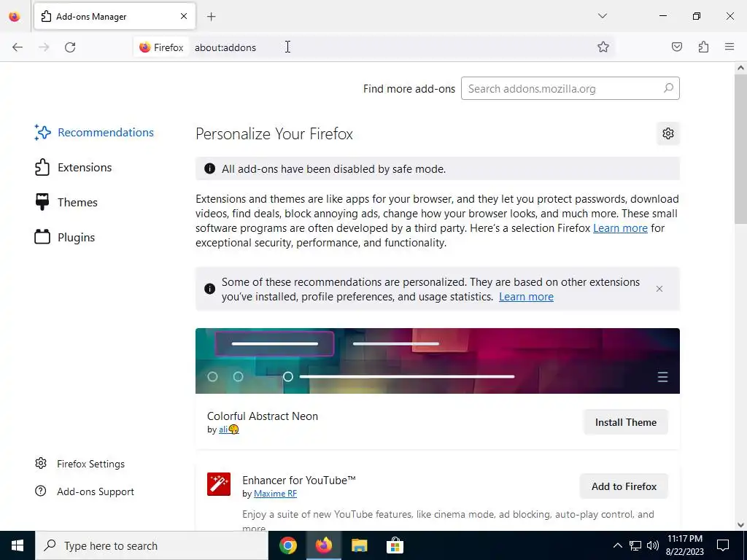The height and width of the screenshot is (560, 747).
Task: Open File Explorer from the taskbar
Action: [x=359, y=545]
